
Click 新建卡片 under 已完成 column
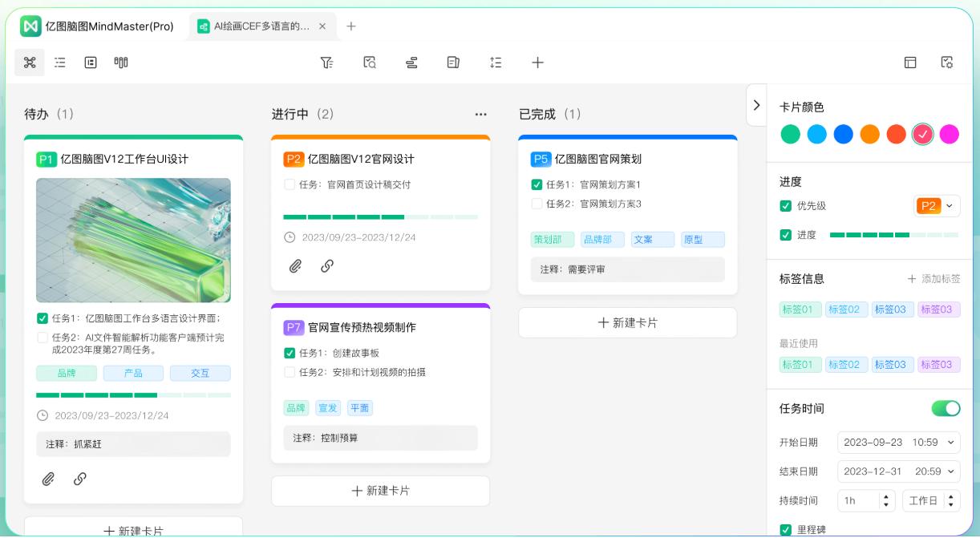click(627, 322)
